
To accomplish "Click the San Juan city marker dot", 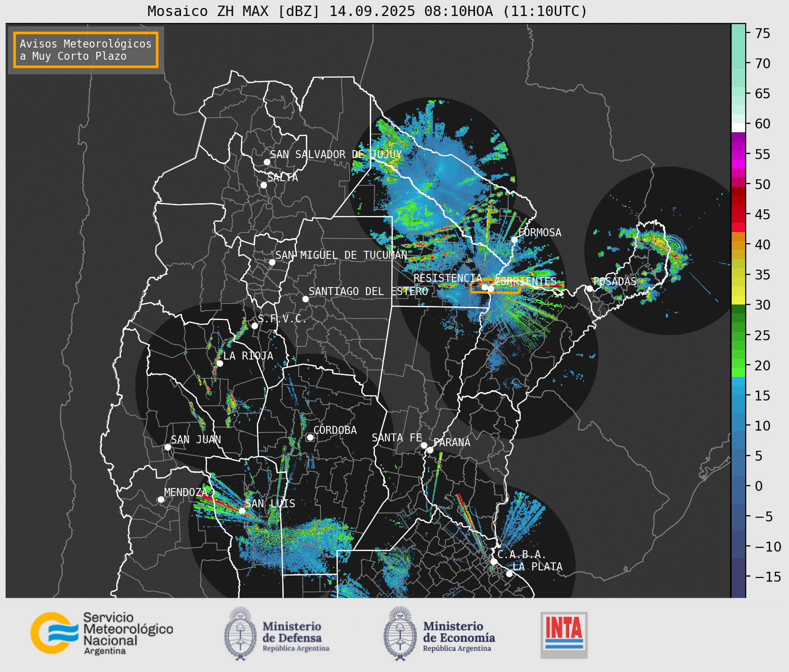I will pyautogui.click(x=167, y=447).
